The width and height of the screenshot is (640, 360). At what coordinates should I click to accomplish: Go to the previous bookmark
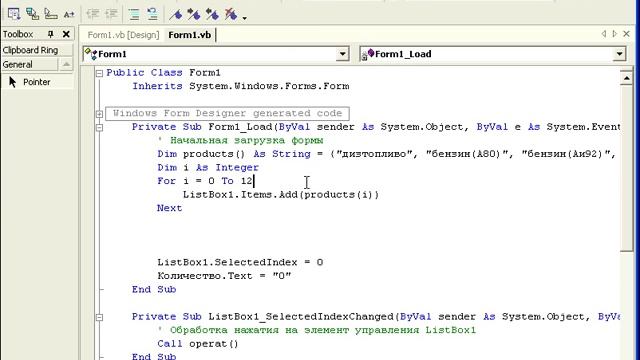[x=212, y=14]
